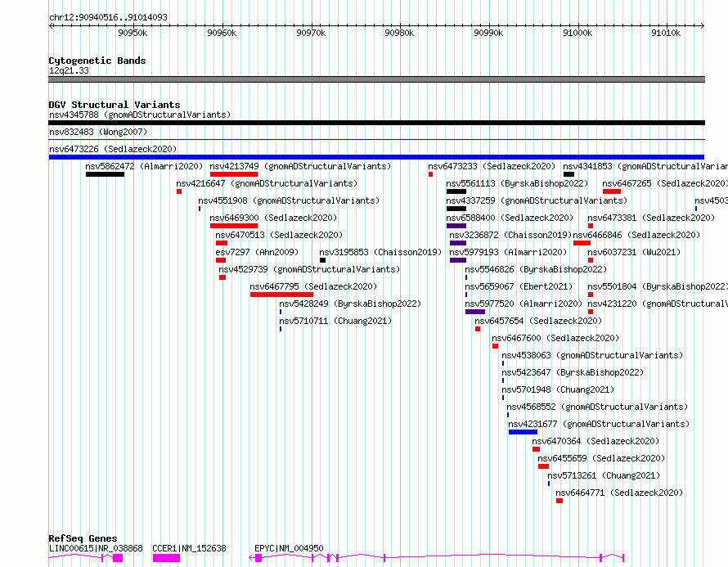
Task: Open nsv6588400 Sedlazeck2020 label
Action: [510, 218]
